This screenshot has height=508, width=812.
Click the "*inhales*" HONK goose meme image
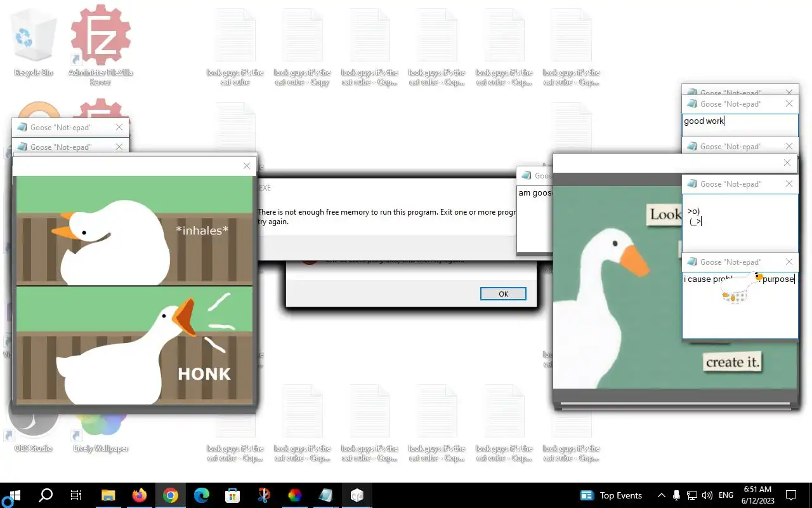click(134, 290)
